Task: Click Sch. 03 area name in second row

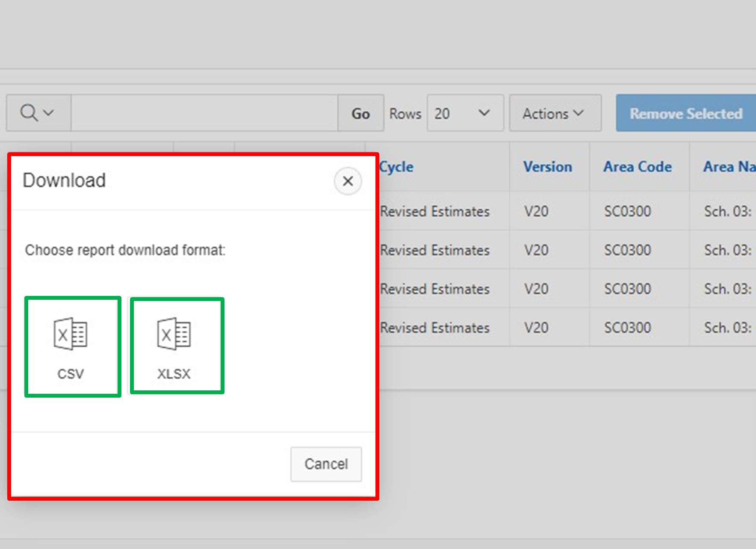Action: pyautogui.click(x=727, y=250)
